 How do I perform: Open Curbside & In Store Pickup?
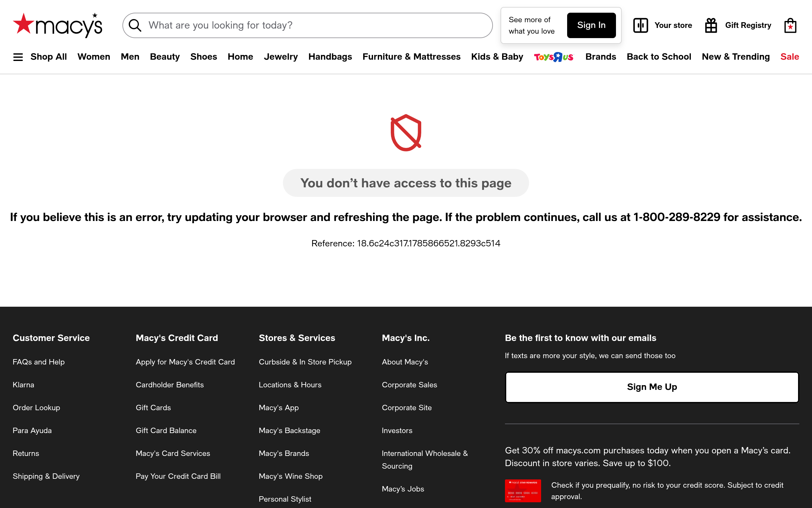(305, 362)
